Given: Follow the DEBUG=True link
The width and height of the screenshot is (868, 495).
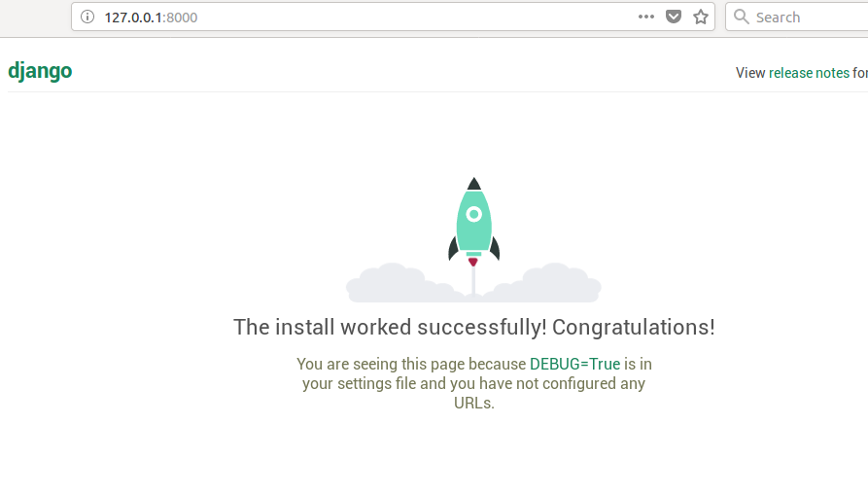Looking at the screenshot, I should point(574,364).
